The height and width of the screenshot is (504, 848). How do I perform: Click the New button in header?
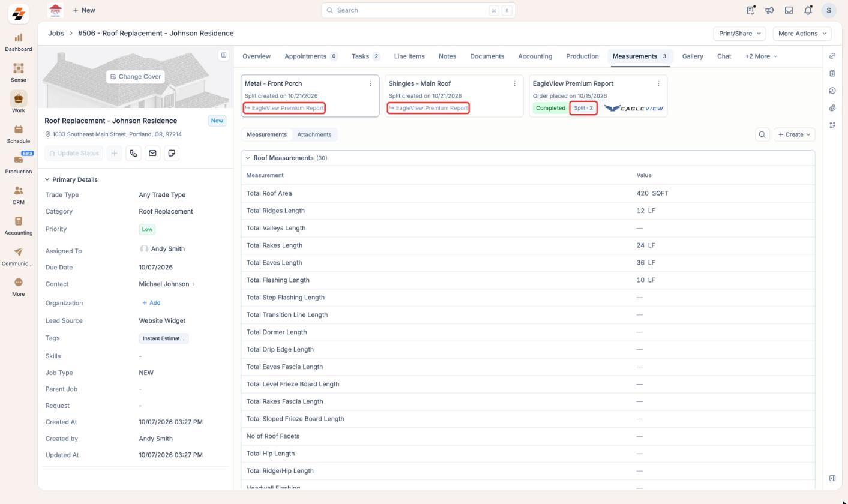coord(84,10)
